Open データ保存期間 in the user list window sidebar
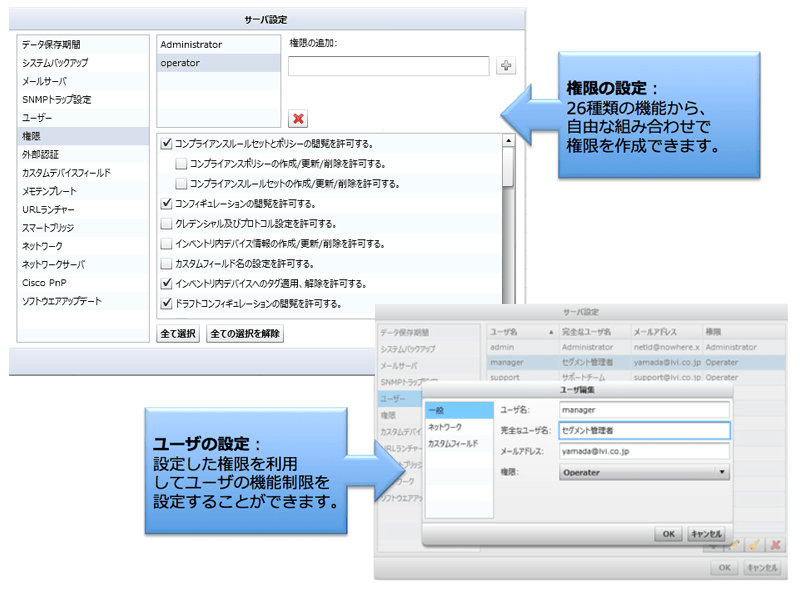 tap(429, 333)
